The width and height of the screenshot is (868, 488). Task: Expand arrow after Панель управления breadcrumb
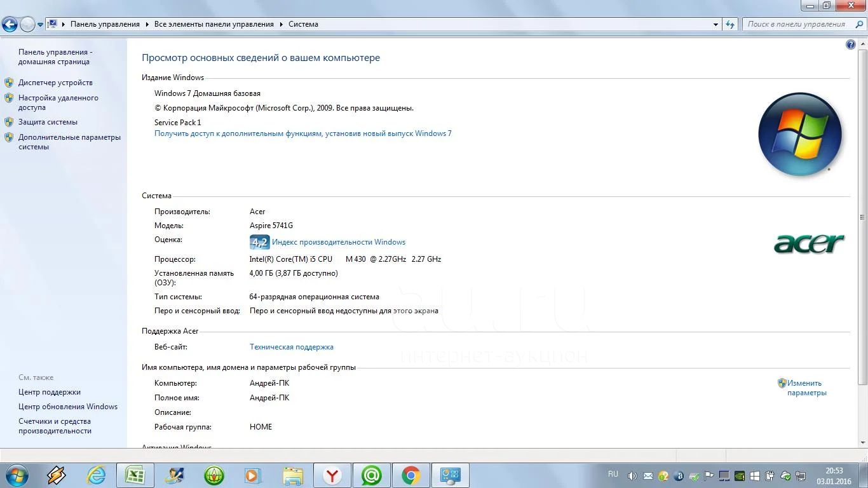147,24
